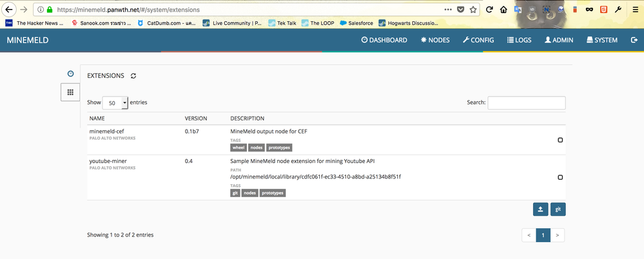Open the uBlock Origin shield extension

[532, 10]
